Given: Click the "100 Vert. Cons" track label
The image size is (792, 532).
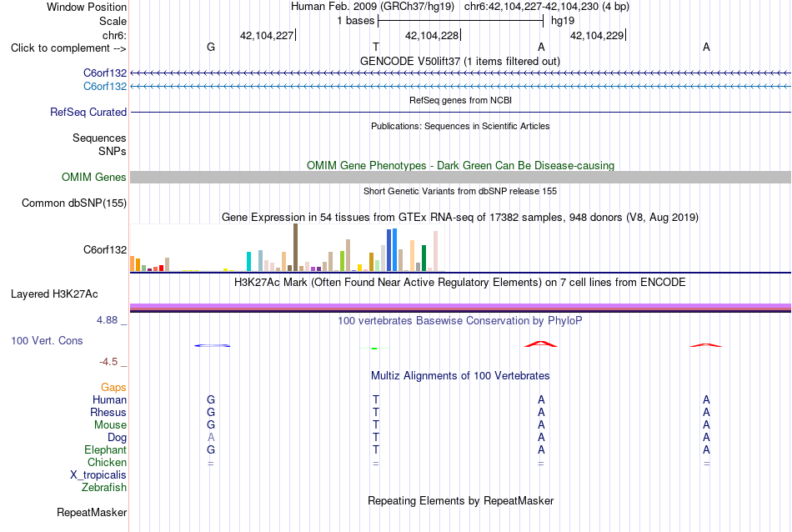Looking at the screenshot, I should [x=47, y=340].
